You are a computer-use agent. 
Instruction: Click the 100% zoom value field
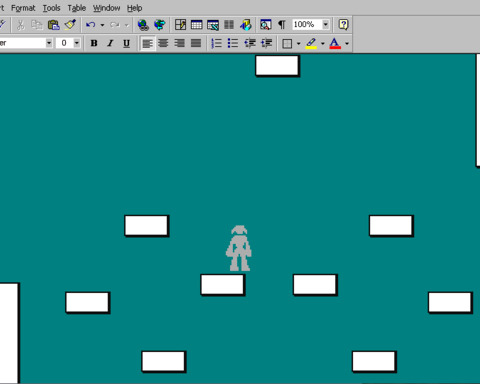coord(307,24)
